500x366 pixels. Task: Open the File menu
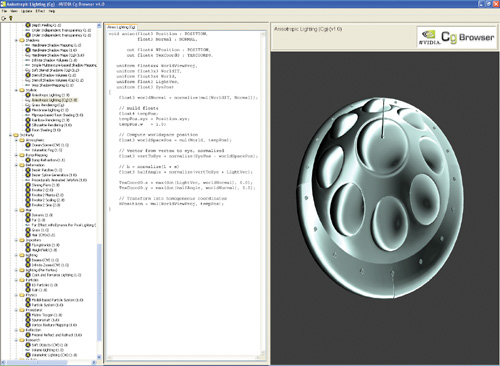pos(4,11)
